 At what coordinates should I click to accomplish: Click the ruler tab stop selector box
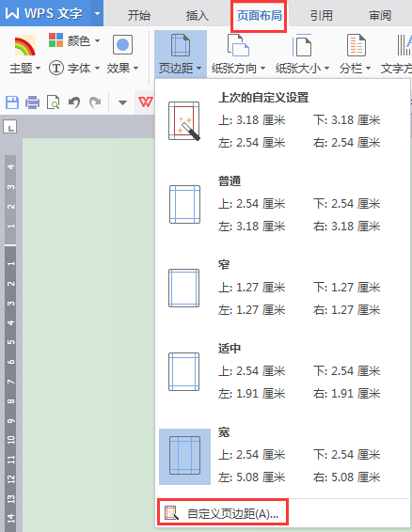click(x=10, y=127)
